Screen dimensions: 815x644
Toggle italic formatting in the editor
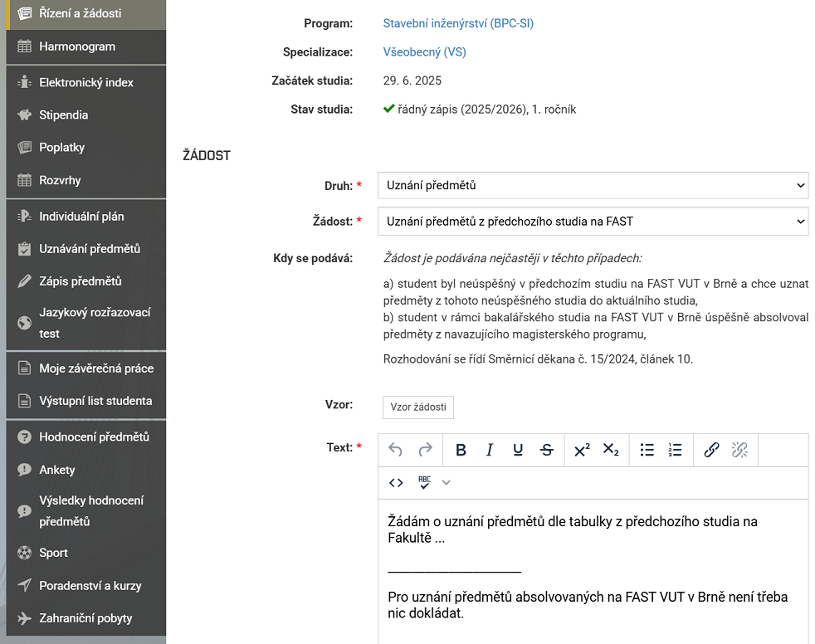[489, 450]
